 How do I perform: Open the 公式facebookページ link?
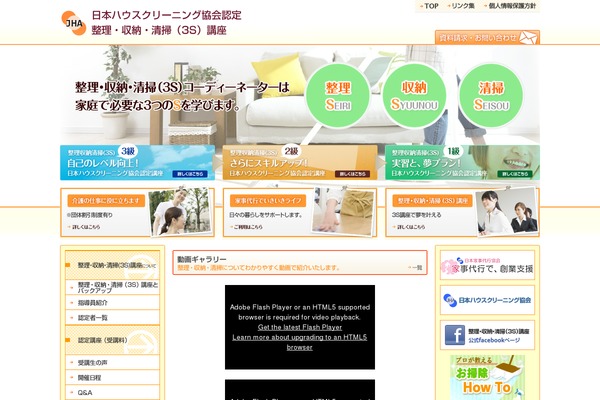pos(494,340)
